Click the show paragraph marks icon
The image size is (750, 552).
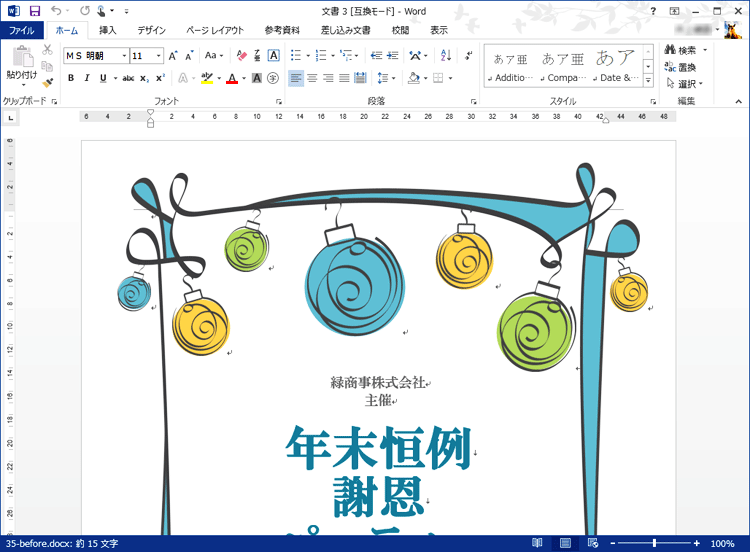pyautogui.click(x=468, y=56)
